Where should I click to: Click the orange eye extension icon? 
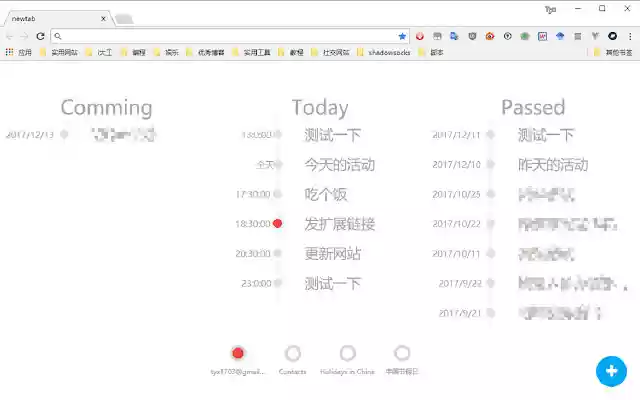[490, 36]
